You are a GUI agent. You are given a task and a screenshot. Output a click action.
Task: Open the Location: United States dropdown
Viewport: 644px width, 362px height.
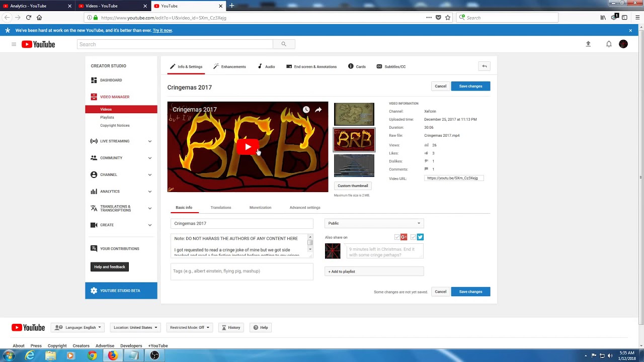[135, 327]
